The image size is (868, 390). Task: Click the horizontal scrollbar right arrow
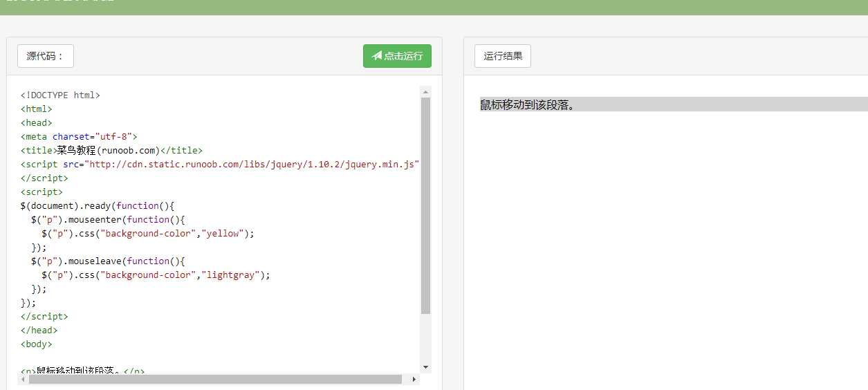pyautogui.click(x=414, y=379)
